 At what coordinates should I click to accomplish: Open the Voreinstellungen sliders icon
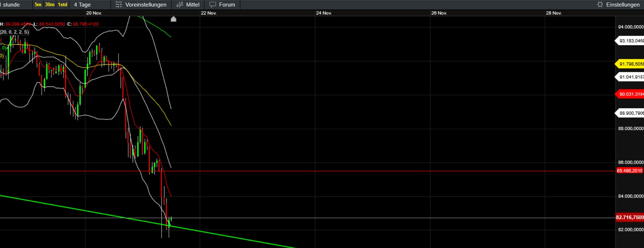coord(119,5)
